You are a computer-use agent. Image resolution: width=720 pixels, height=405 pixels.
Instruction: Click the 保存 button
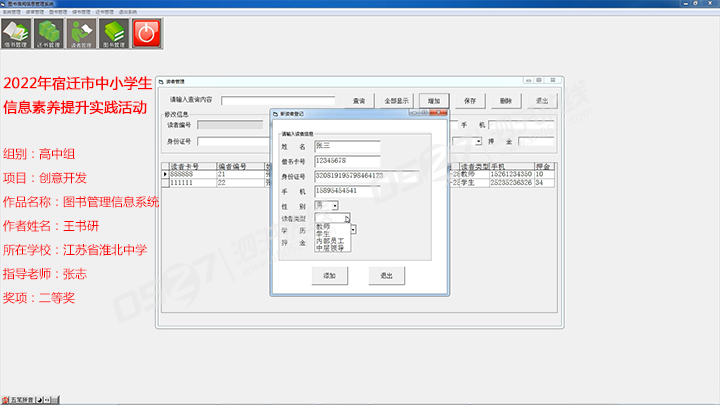(x=470, y=101)
